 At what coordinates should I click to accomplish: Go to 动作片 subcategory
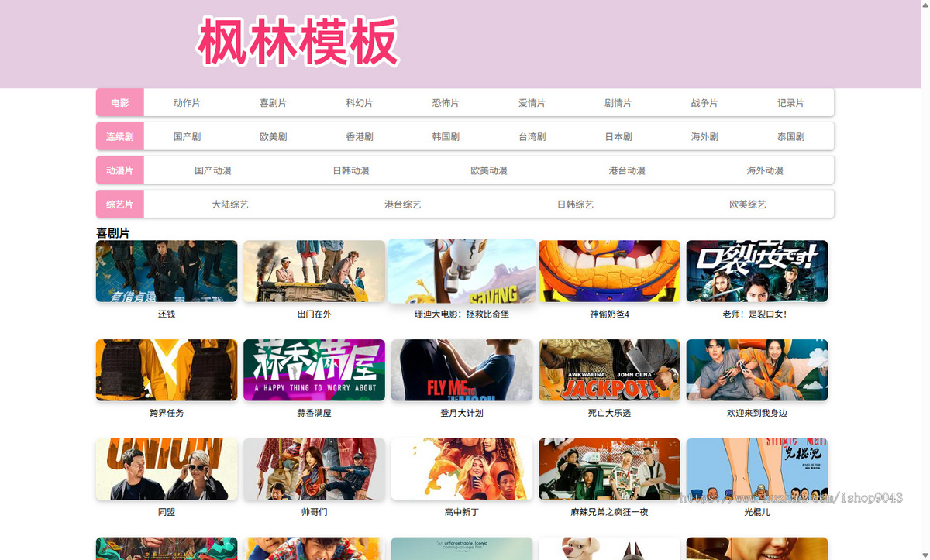[x=187, y=103]
